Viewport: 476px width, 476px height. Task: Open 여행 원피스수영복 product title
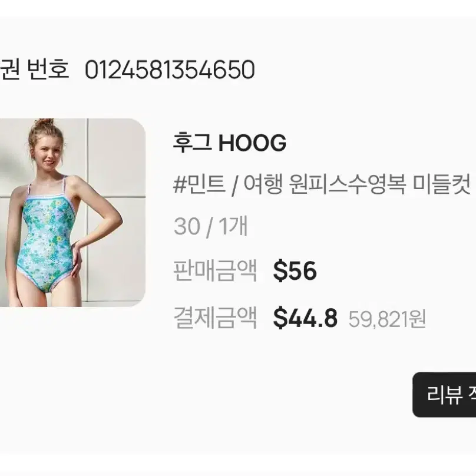click(x=325, y=184)
